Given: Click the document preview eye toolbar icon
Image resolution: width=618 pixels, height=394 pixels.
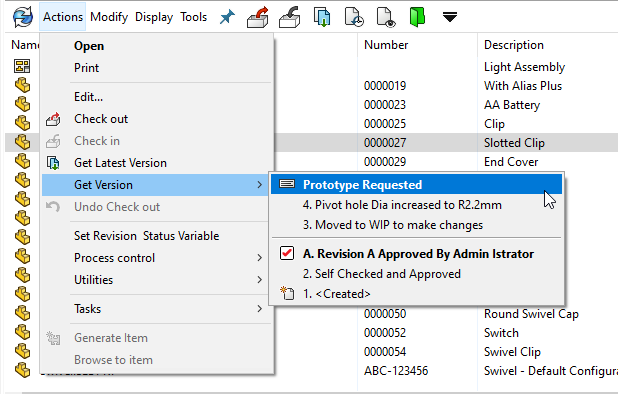Looking at the screenshot, I should click(x=386, y=17).
